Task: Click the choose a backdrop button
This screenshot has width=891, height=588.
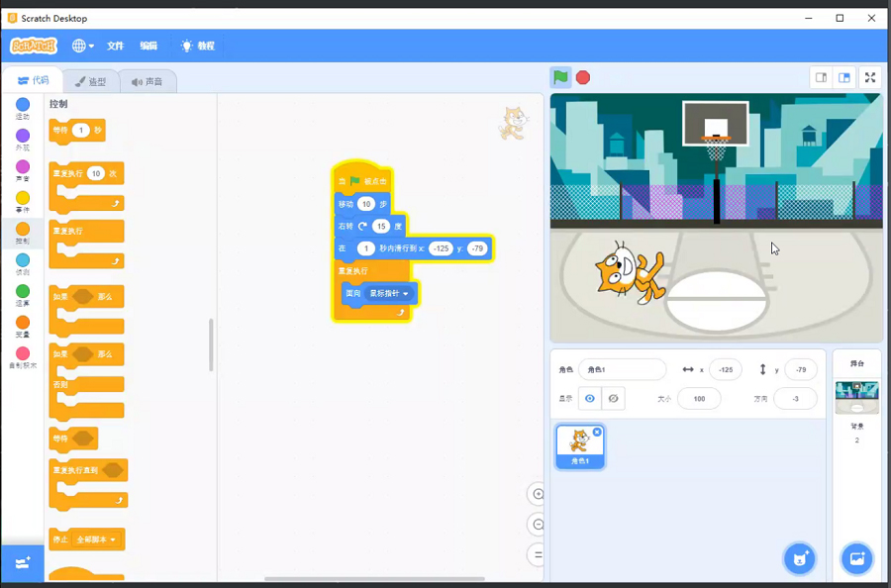Action: (x=856, y=558)
